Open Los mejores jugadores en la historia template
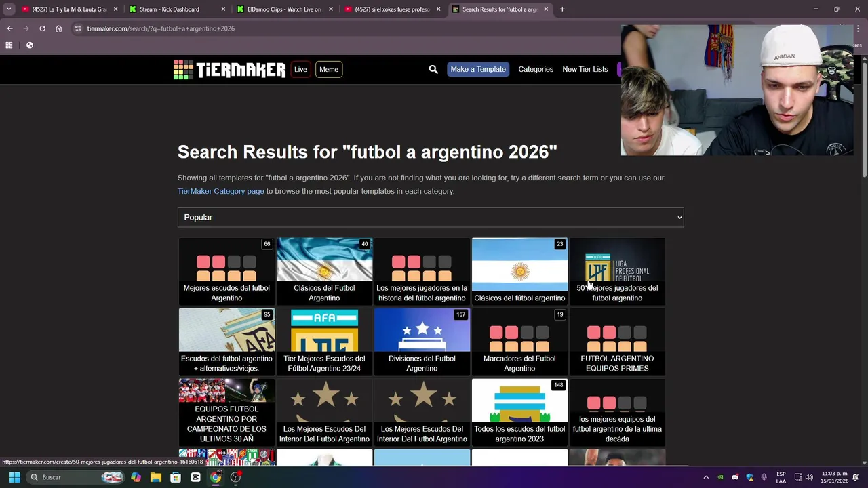 coord(422,270)
